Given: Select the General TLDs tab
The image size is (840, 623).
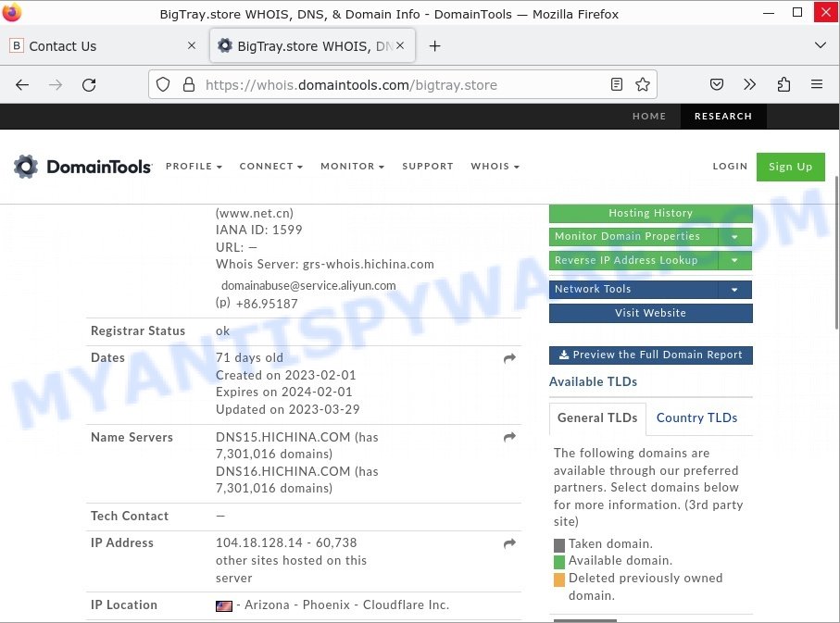Looking at the screenshot, I should tap(597, 418).
